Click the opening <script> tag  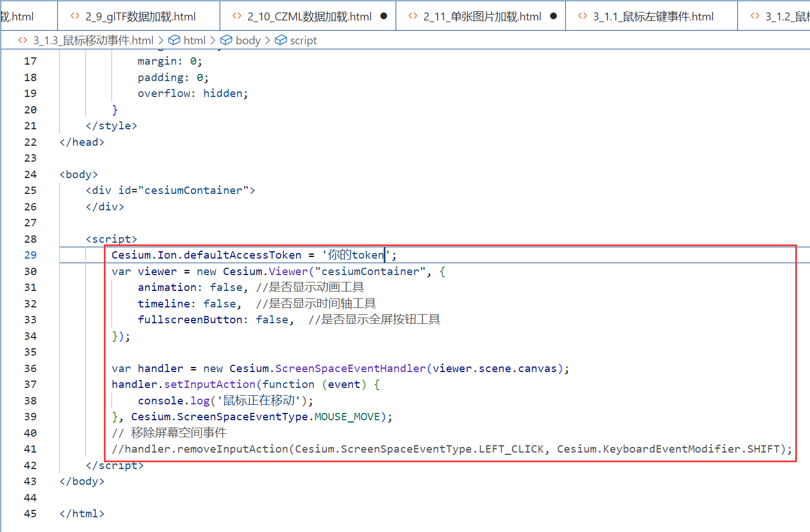(x=111, y=239)
